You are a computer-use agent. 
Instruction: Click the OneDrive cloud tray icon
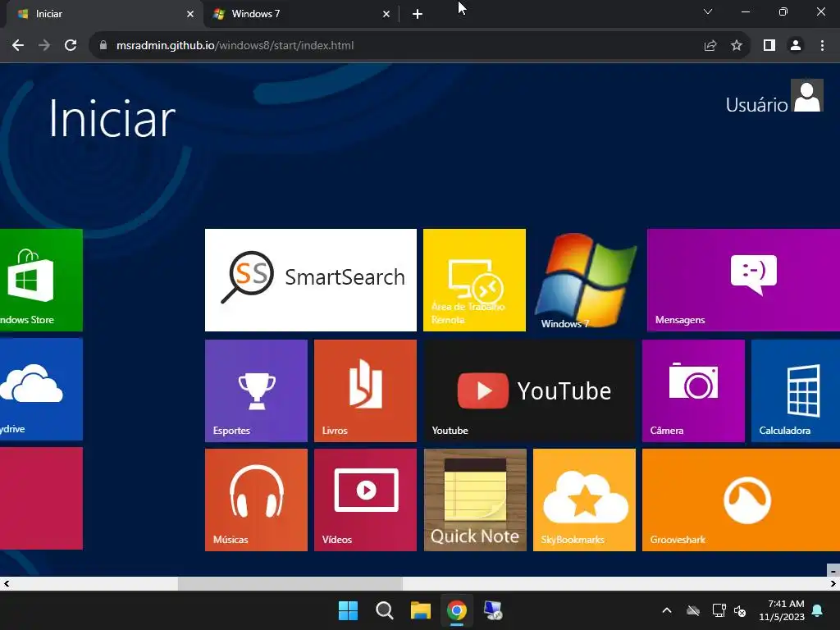click(x=693, y=610)
